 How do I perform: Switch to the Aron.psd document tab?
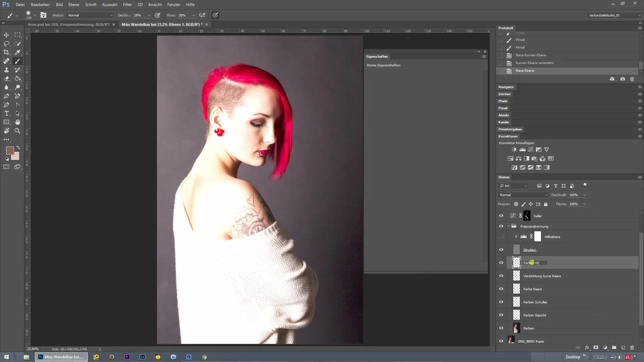click(x=69, y=24)
